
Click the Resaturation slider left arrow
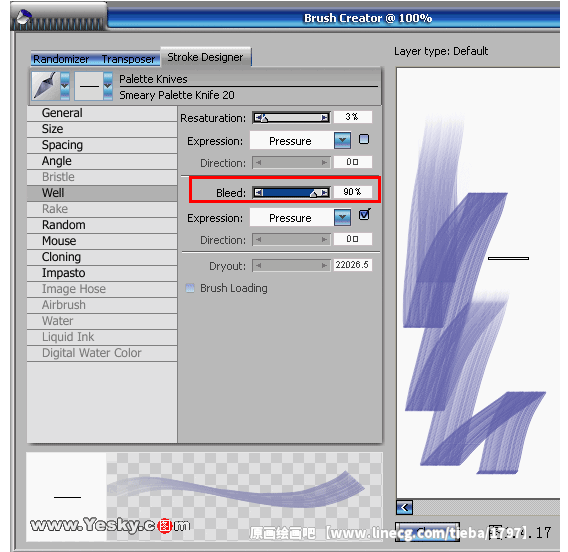(x=258, y=117)
